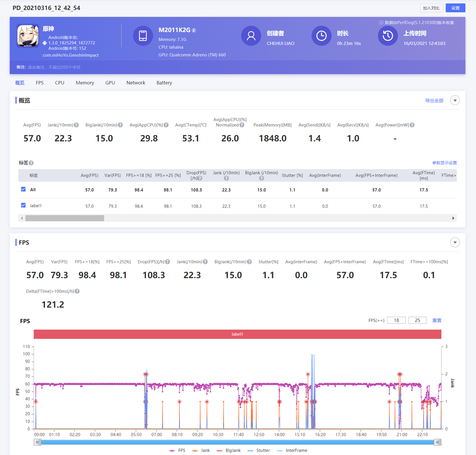Click the help icon next to Jank(/10min) in overview

pos(76,125)
